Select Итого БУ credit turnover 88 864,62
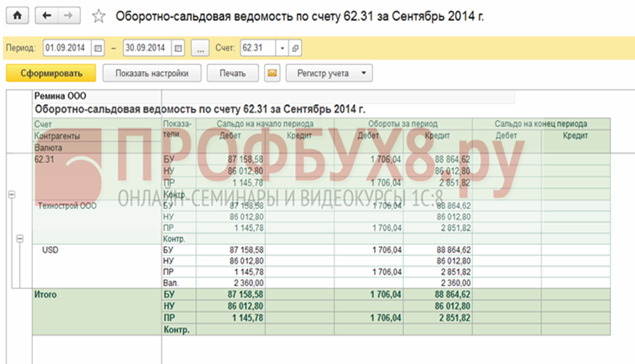Viewport: 635px width, 364px height. coord(438,294)
